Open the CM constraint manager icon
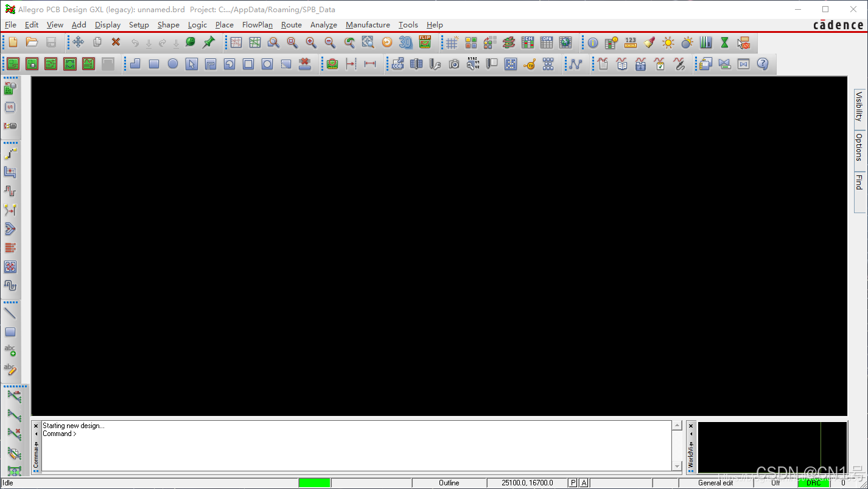This screenshot has height=489, width=868. click(x=528, y=42)
